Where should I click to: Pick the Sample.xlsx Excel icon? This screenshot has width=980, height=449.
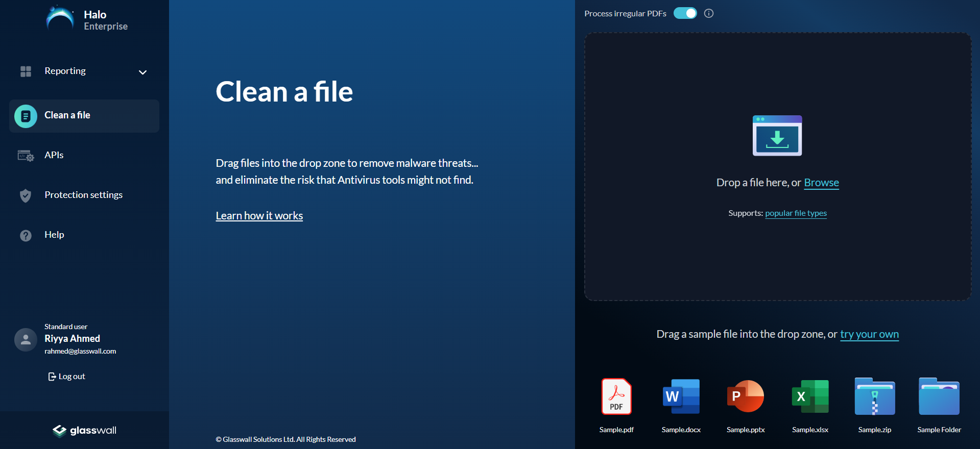(x=810, y=396)
